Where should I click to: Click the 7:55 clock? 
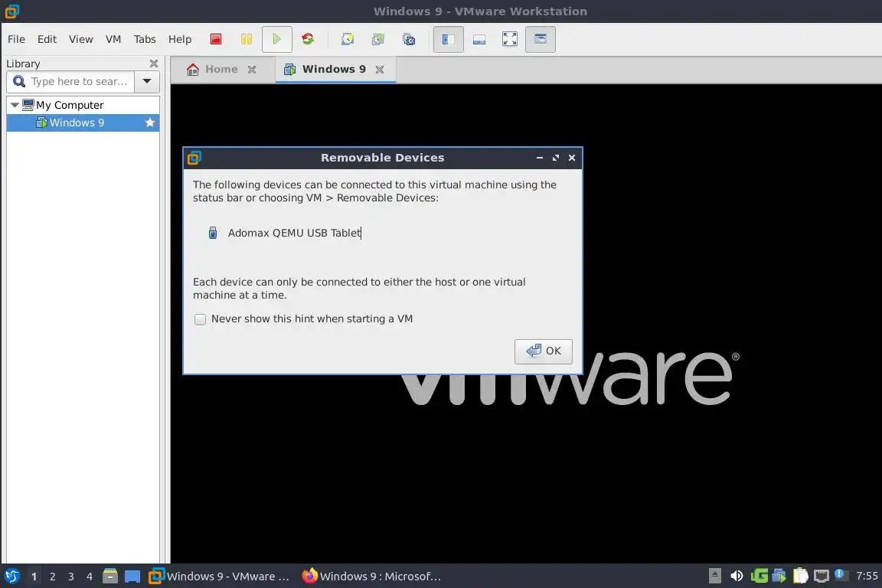(x=866, y=576)
